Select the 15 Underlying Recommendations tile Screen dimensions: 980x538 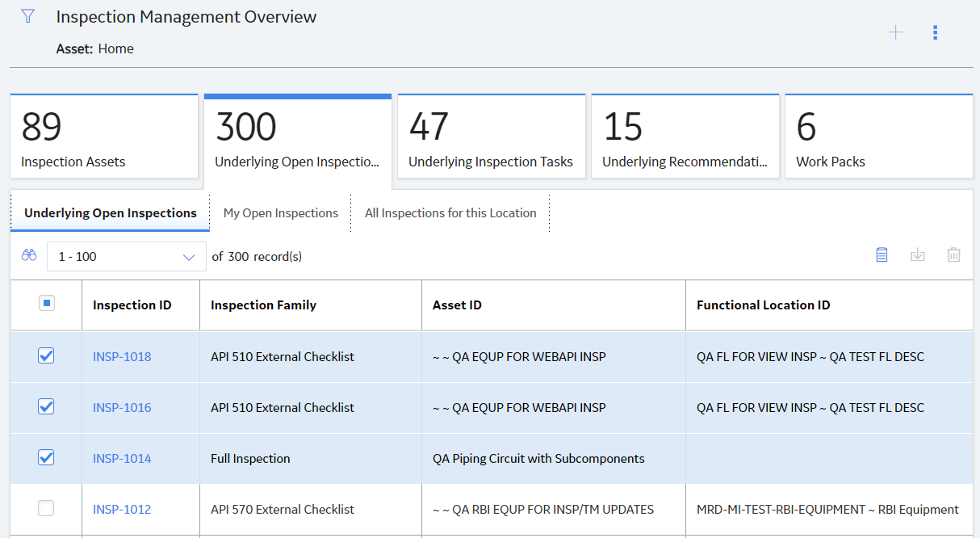tap(685, 137)
